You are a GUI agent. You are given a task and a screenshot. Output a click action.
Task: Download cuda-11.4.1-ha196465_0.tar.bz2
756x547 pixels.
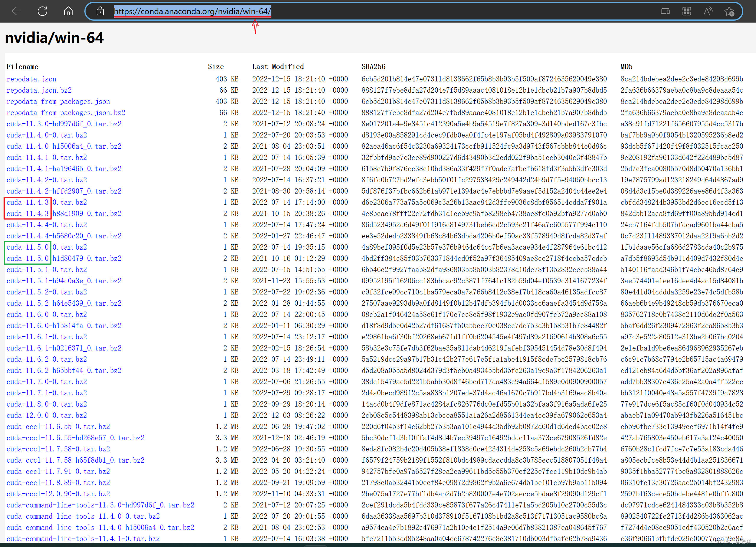[64, 169]
